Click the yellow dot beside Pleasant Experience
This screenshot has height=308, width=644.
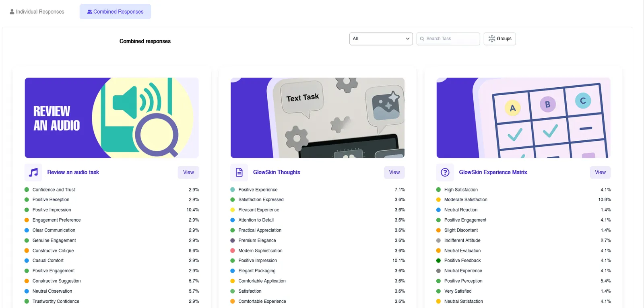tap(233, 210)
